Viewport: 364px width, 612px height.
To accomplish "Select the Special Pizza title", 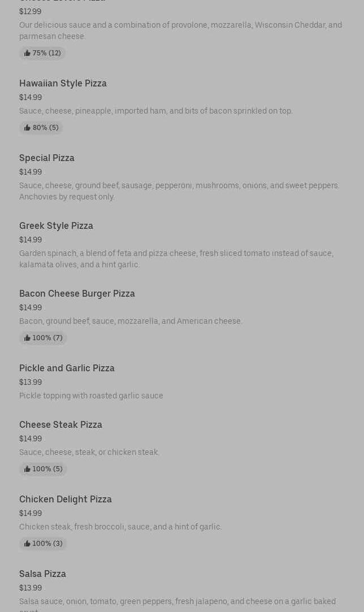I will point(47,158).
